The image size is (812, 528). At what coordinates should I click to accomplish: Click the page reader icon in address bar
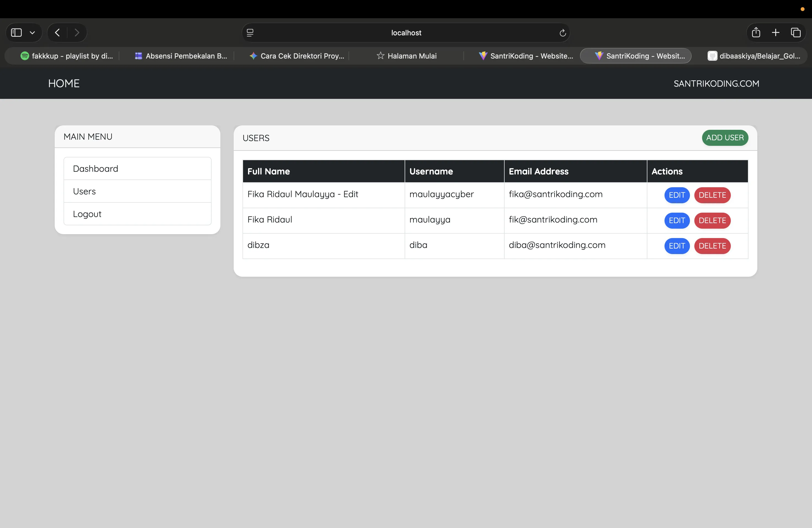pos(250,33)
